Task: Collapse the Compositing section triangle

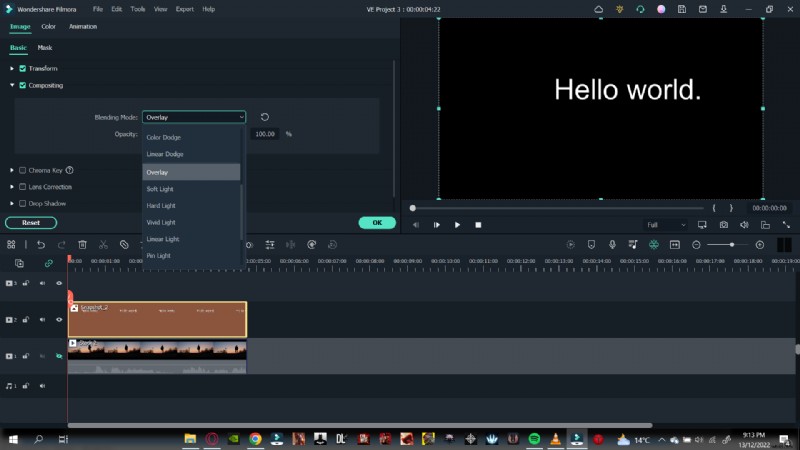Action: pos(11,85)
